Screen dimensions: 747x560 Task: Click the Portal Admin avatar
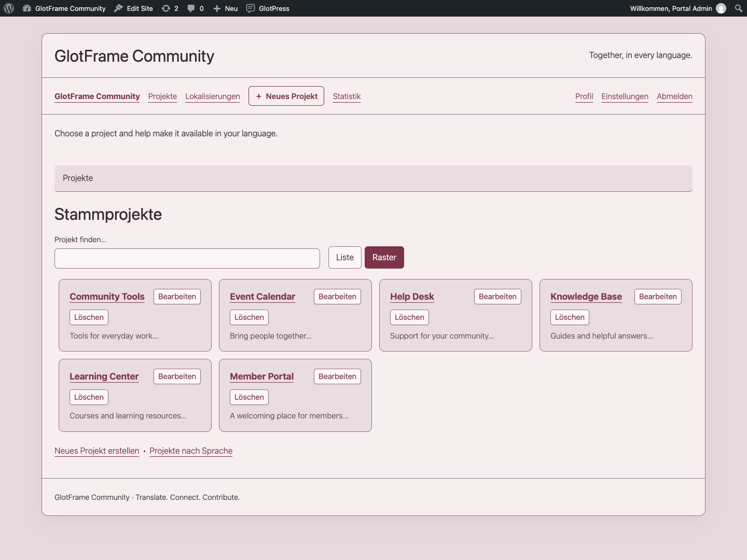(x=721, y=8)
